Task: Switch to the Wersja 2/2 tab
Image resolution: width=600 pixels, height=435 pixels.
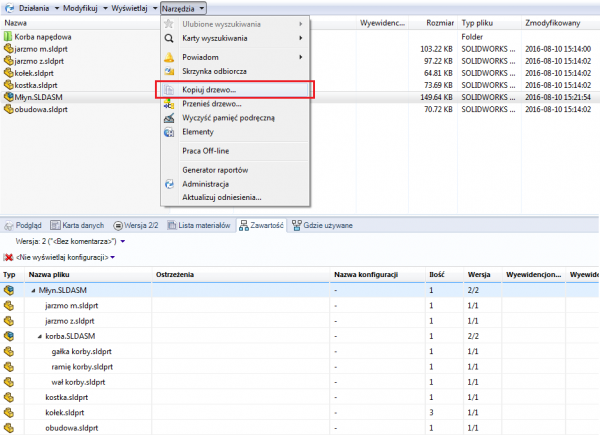Action: [x=136, y=225]
